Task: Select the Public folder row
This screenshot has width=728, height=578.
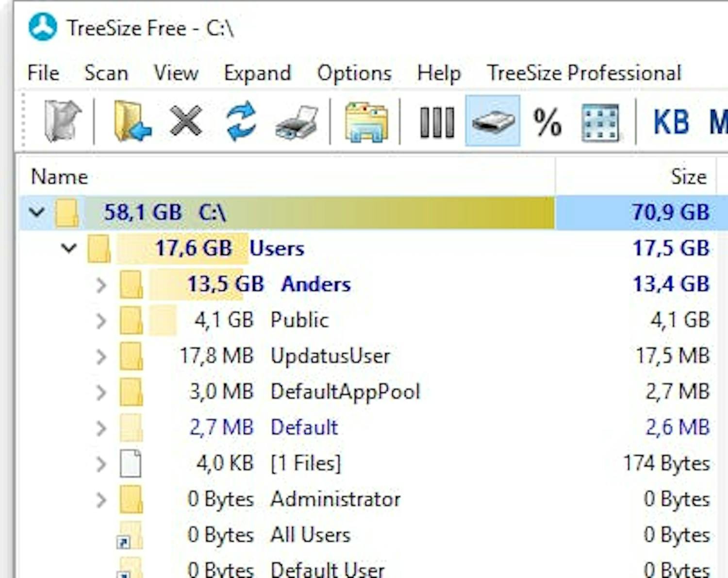Action: 299,320
